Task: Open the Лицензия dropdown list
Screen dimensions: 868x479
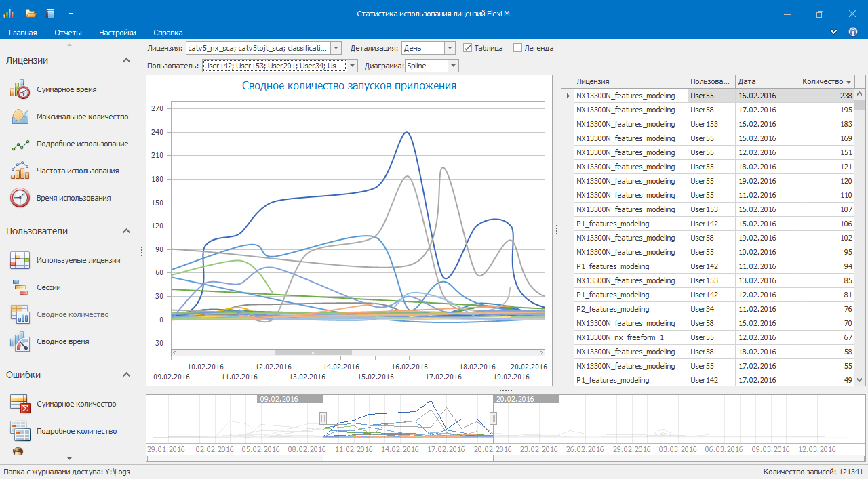Action: click(336, 48)
